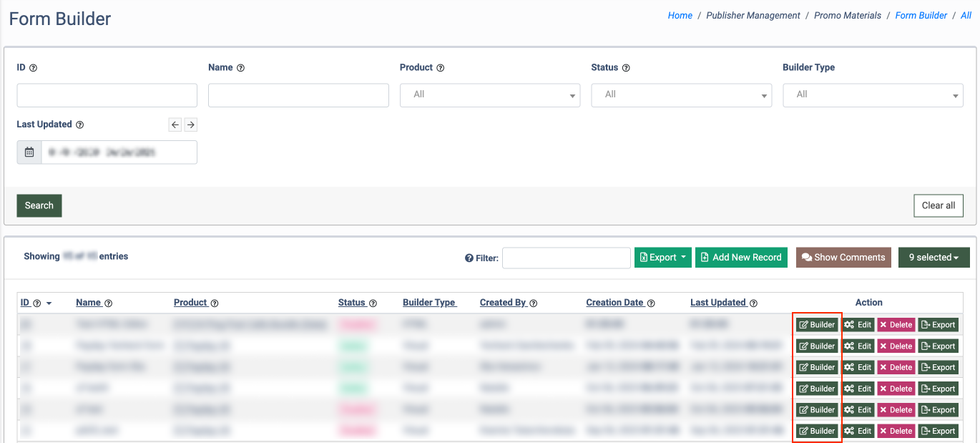The image size is (980, 443).
Task: Sort table by Status column header
Action: 352,303
